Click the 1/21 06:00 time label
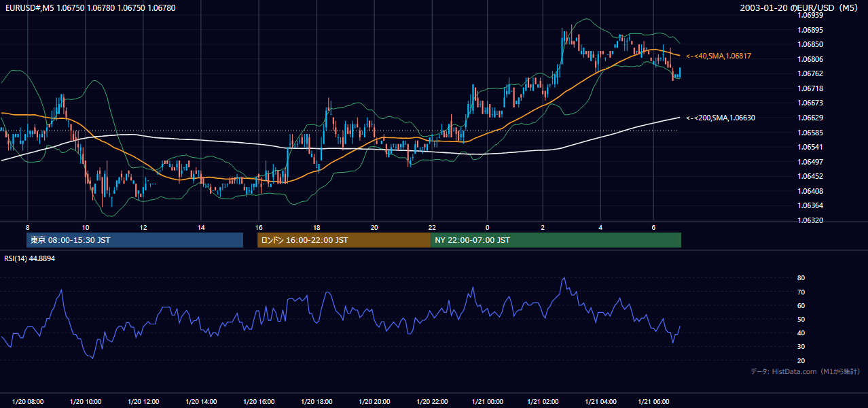Viewport: 868px width, 408px height. pos(653,402)
